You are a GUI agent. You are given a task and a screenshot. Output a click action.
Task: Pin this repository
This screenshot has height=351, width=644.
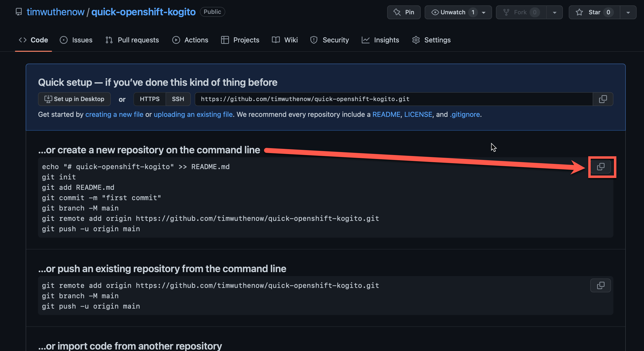(x=403, y=12)
